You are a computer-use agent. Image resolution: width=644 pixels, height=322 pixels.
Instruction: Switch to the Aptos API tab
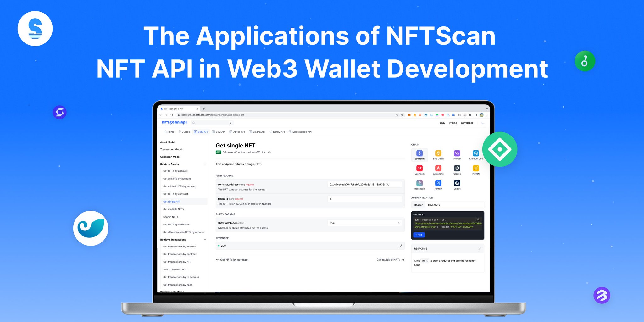pyautogui.click(x=237, y=132)
